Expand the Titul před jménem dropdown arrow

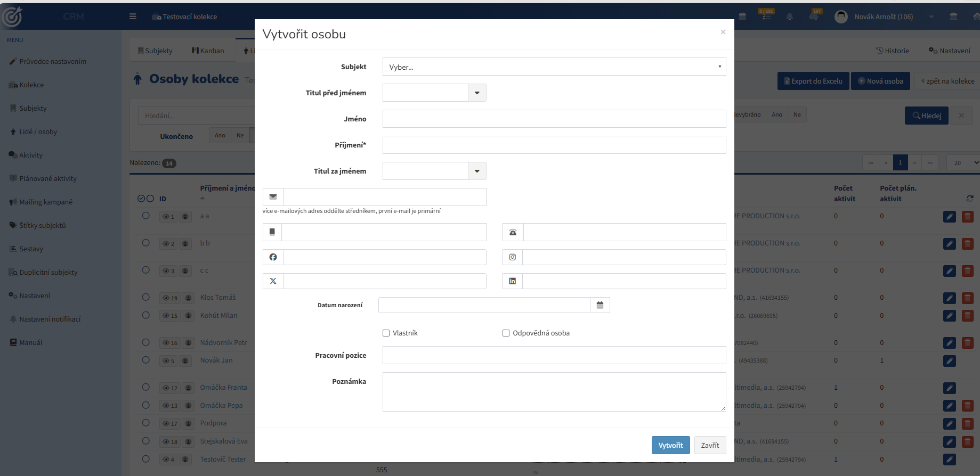click(x=477, y=93)
